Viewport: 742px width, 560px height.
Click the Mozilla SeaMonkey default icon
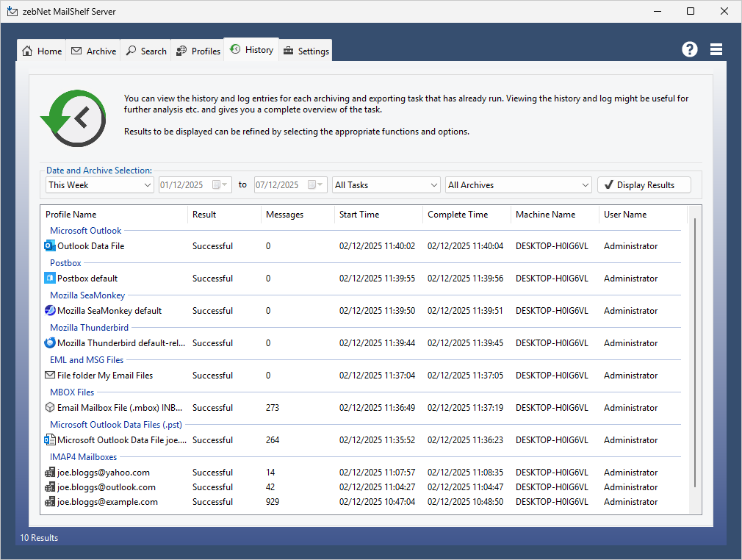[x=50, y=311]
